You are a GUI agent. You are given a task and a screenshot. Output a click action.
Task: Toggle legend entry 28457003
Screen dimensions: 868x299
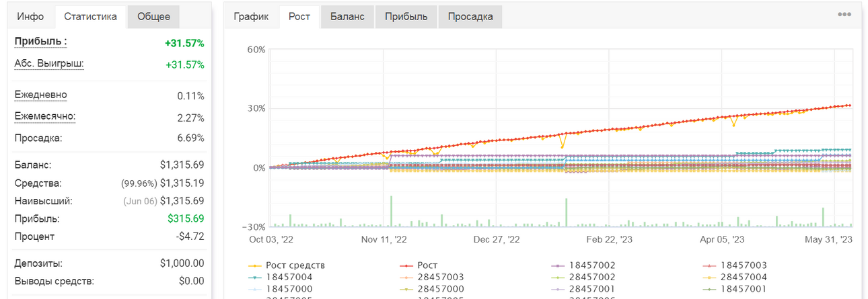click(x=431, y=277)
